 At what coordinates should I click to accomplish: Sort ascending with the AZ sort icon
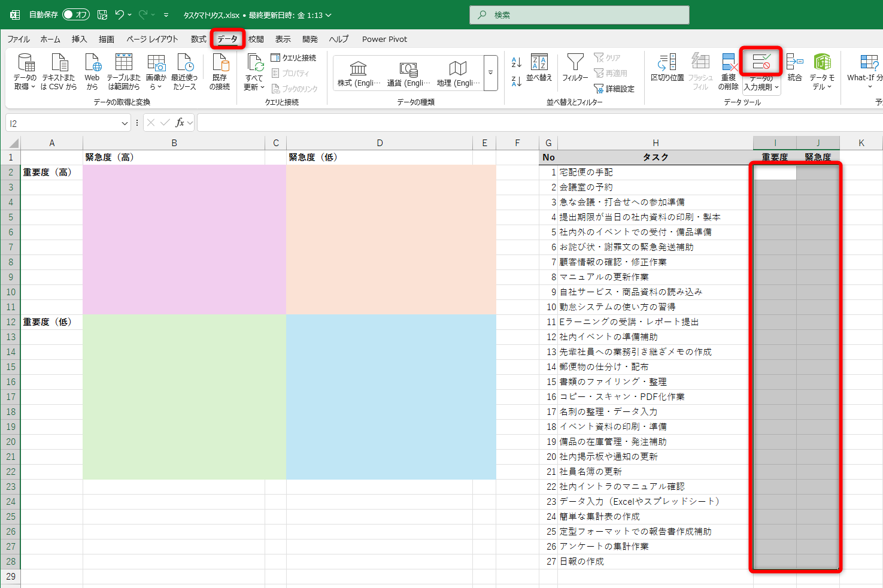click(x=515, y=62)
